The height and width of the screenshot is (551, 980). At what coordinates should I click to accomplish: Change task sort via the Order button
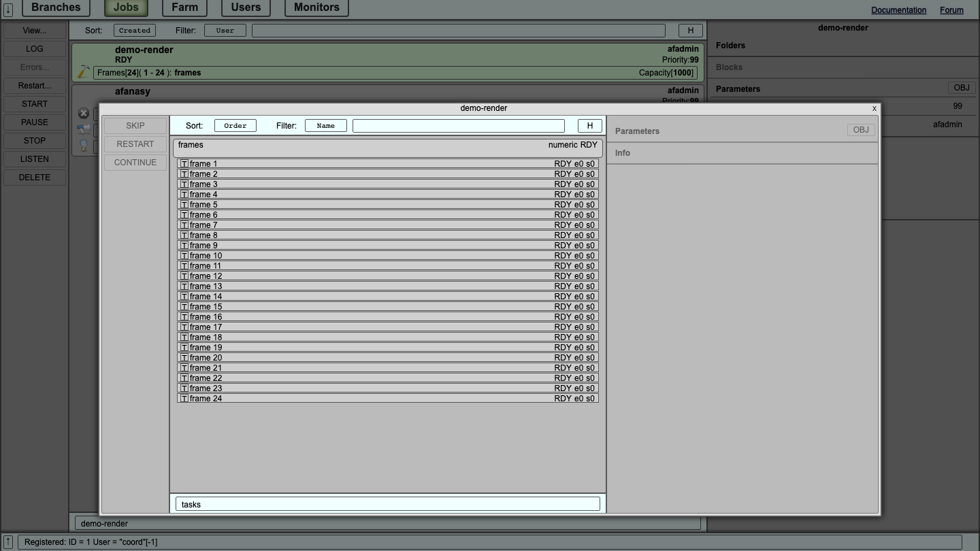235,126
